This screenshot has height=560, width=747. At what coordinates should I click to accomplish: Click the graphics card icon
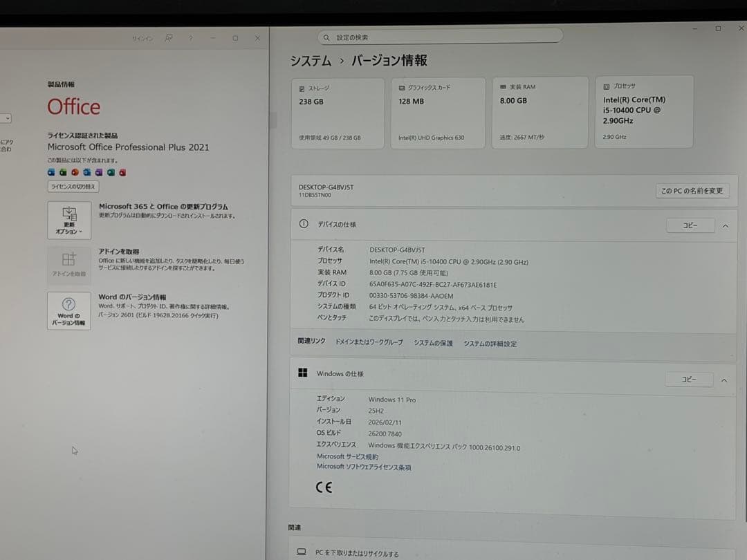coord(402,88)
